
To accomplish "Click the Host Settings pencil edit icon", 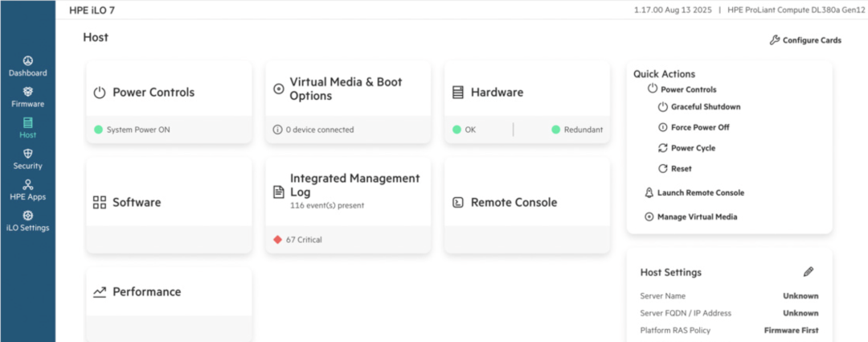I will pos(809,272).
